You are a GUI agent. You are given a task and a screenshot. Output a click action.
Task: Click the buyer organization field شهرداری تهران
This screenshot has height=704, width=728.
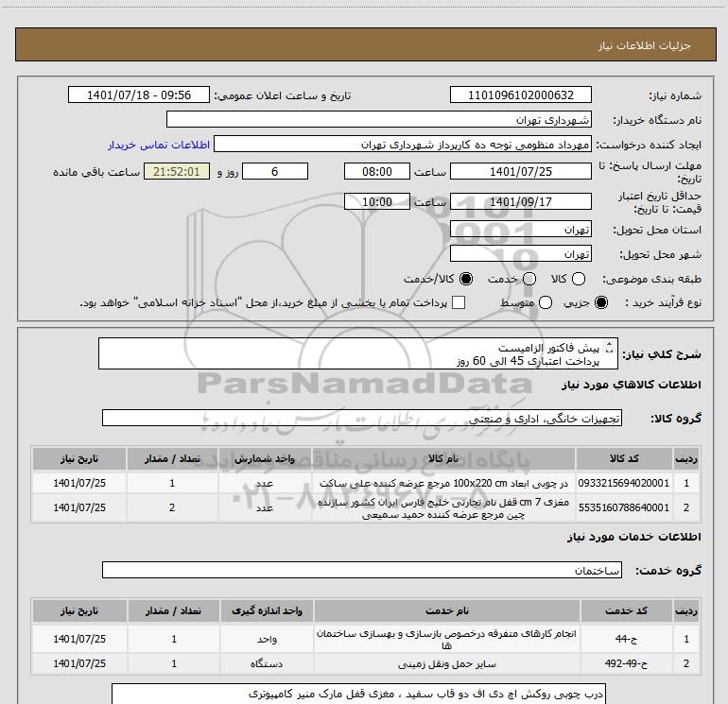pos(379,119)
